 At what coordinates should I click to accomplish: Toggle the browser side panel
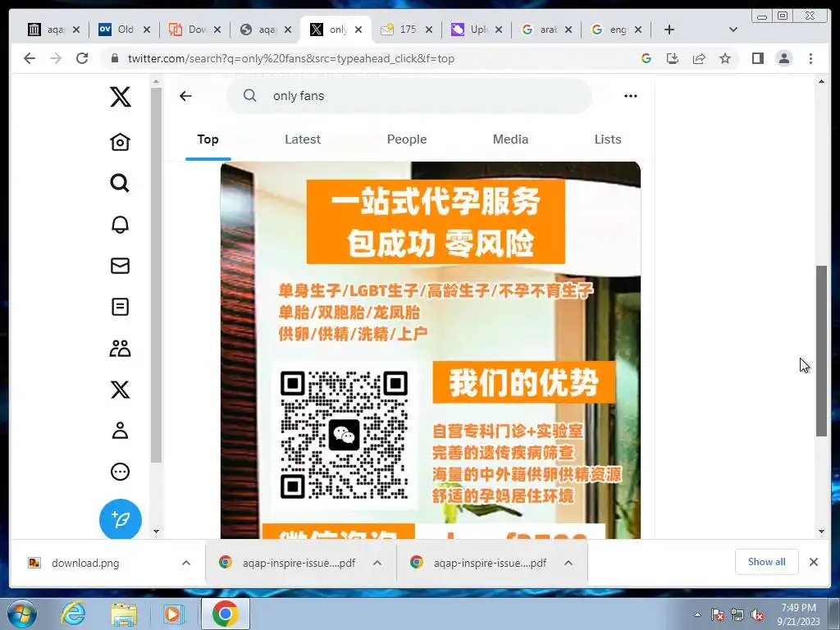(757, 58)
